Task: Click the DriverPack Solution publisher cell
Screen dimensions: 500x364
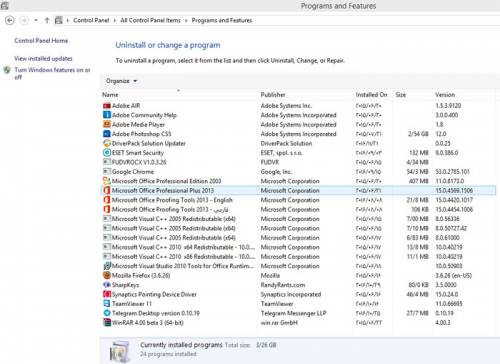Action: (x=286, y=143)
